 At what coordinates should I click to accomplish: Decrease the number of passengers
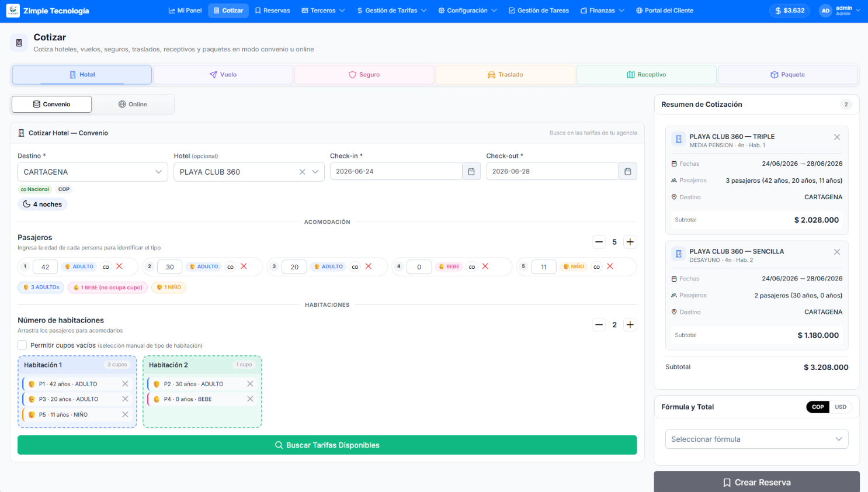pos(599,242)
